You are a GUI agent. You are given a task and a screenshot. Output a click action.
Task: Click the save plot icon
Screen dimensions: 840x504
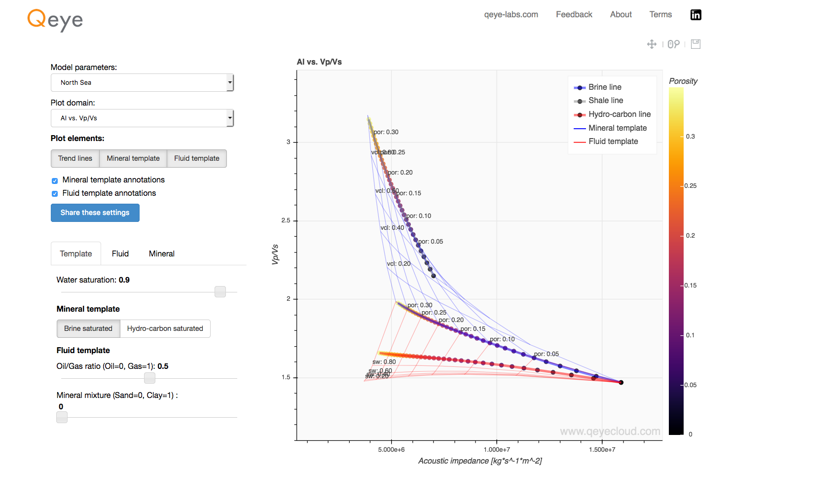pos(695,44)
